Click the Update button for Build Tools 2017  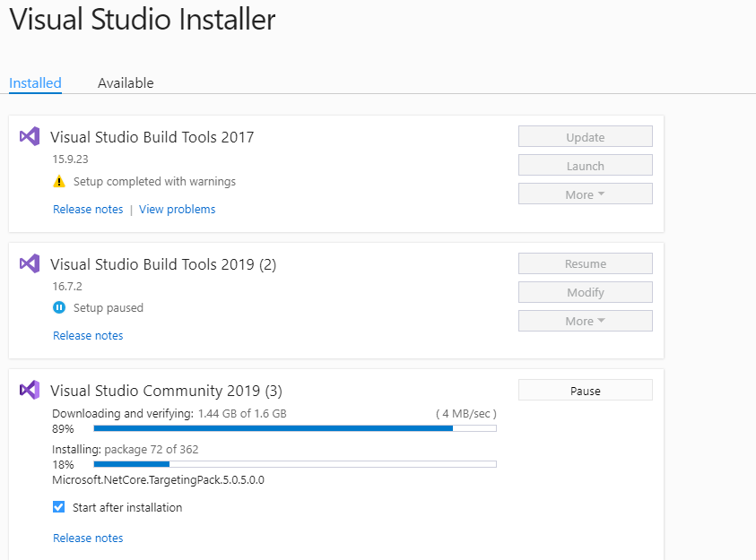(586, 137)
